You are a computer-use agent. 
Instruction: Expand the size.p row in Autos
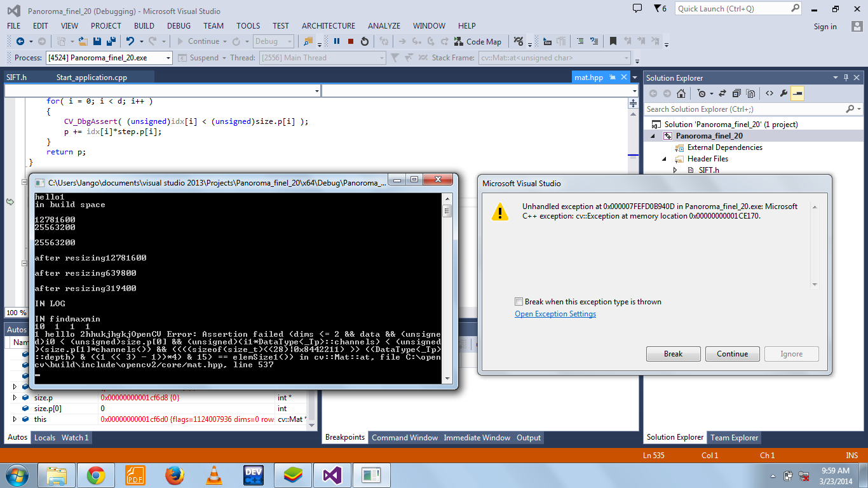tap(15, 398)
